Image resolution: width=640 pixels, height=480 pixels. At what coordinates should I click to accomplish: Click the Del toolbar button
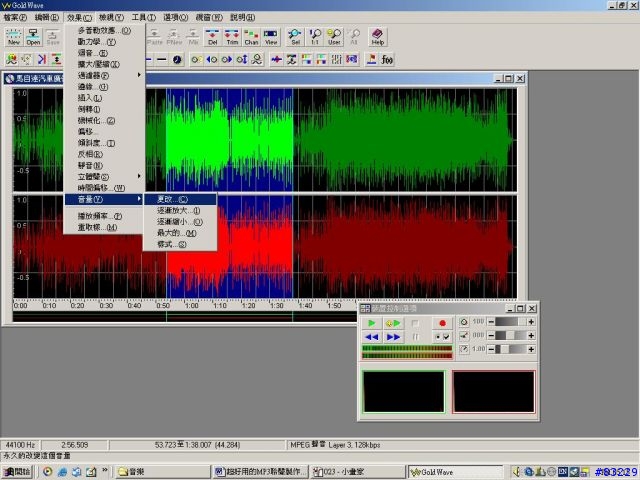[x=213, y=37]
